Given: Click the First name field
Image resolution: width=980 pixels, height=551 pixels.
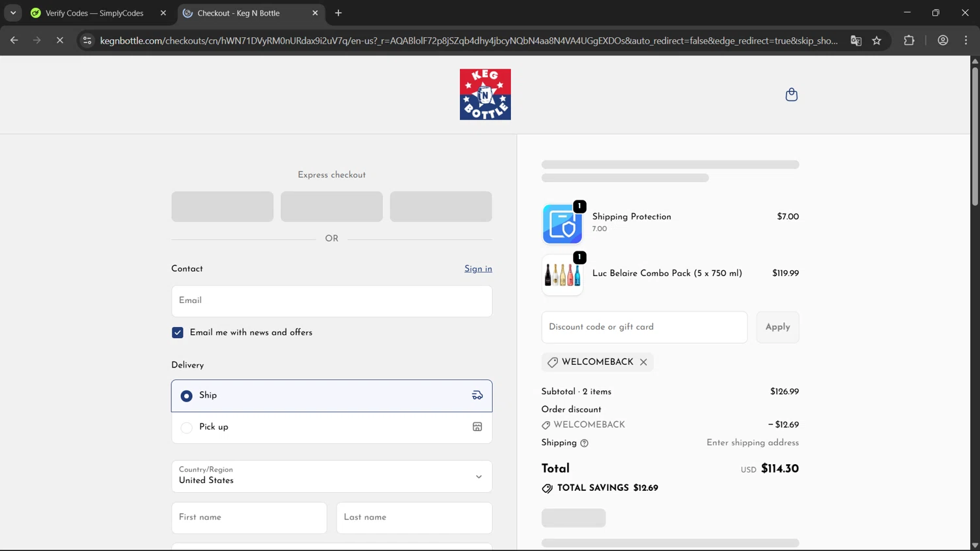Looking at the screenshot, I should [249, 518].
